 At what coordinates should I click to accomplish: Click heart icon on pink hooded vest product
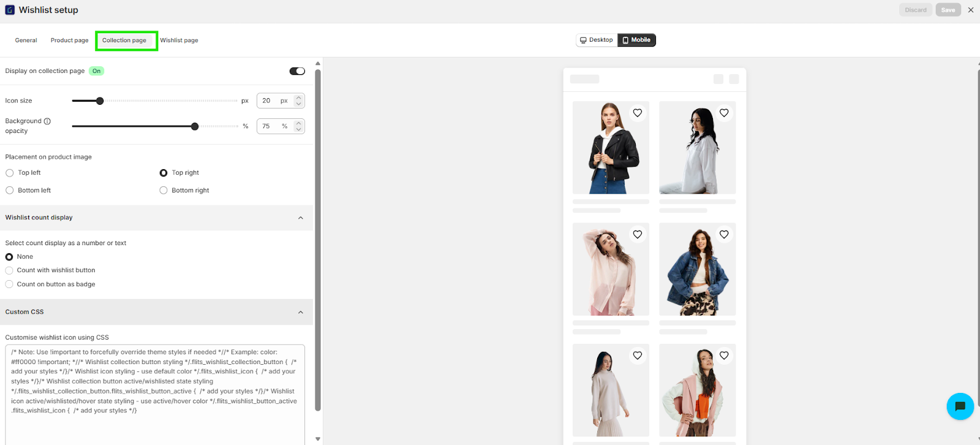[x=724, y=356]
